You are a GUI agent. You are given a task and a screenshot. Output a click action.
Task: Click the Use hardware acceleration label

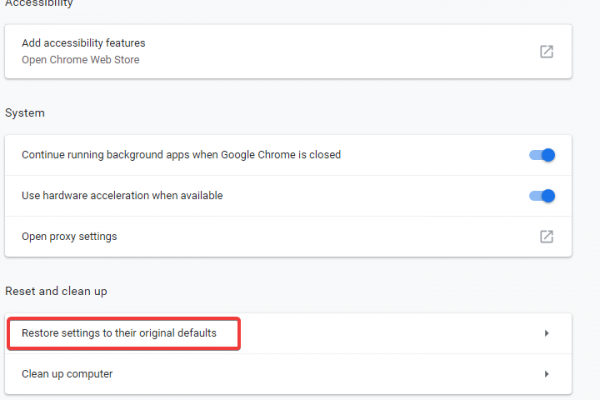[x=122, y=196]
